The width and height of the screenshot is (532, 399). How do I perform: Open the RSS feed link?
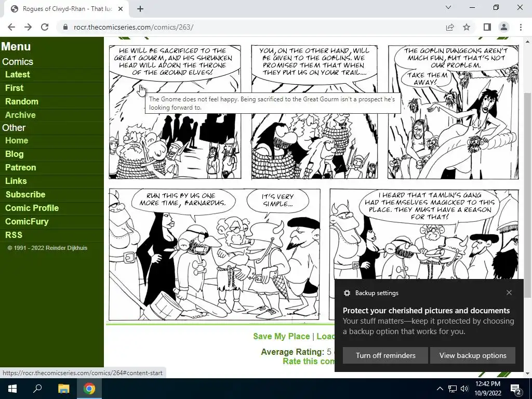coord(14,235)
